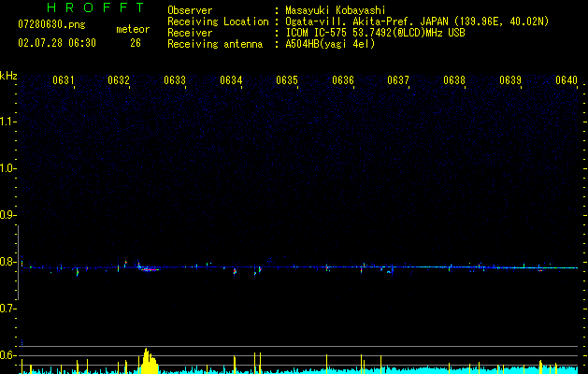Click the date stamp 02.07.28 06:30
Image resolution: width=588 pixels, height=374 pixels.
click(x=57, y=43)
